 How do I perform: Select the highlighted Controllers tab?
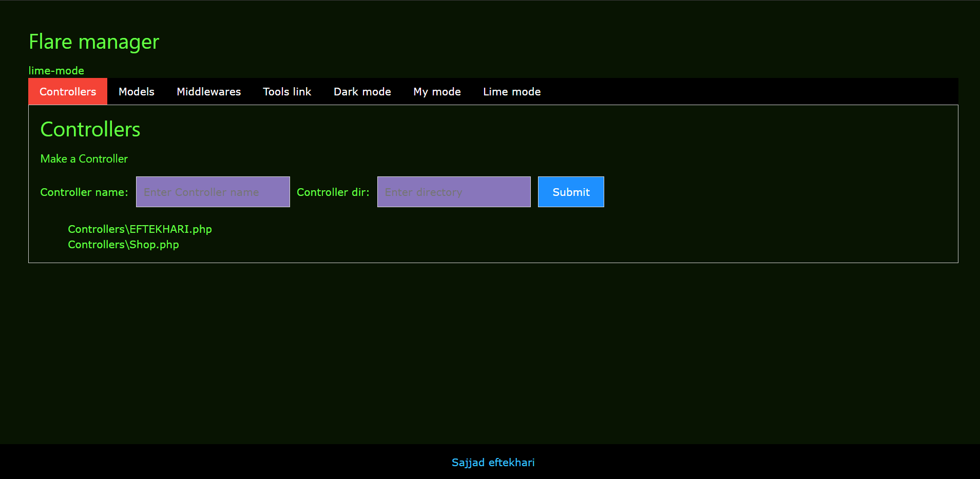pyautogui.click(x=67, y=91)
